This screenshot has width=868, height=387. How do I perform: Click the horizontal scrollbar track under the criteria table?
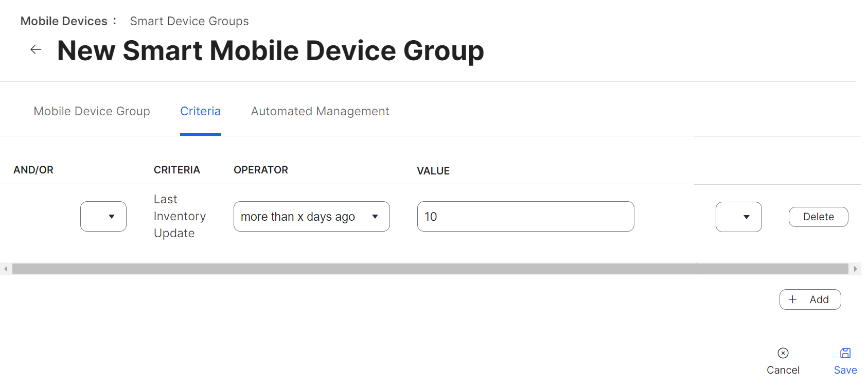[x=430, y=269]
